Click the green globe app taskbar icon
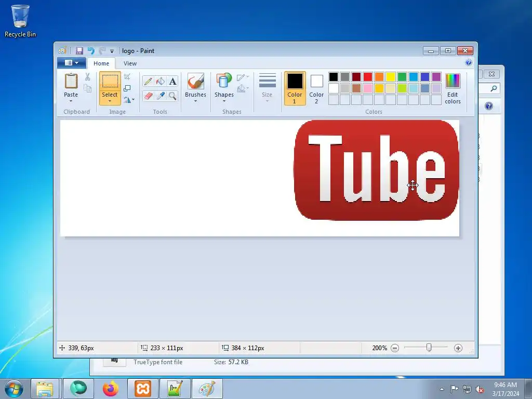This screenshot has width=532, height=399. coord(78,389)
